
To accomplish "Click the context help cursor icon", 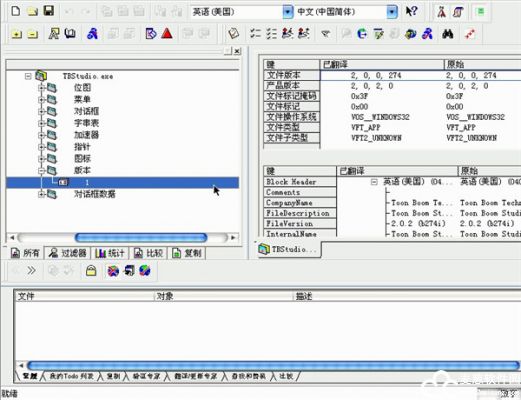I will [411, 12].
